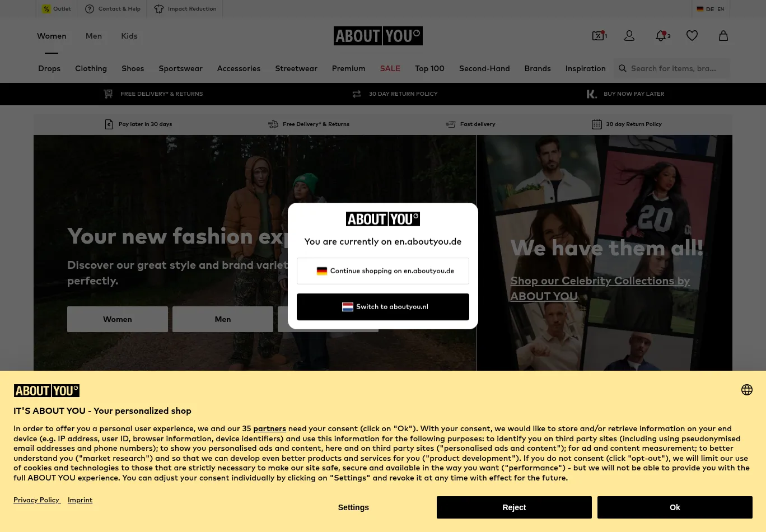Open the DE EN language selector
This screenshot has height=532, width=766.
pos(711,9)
